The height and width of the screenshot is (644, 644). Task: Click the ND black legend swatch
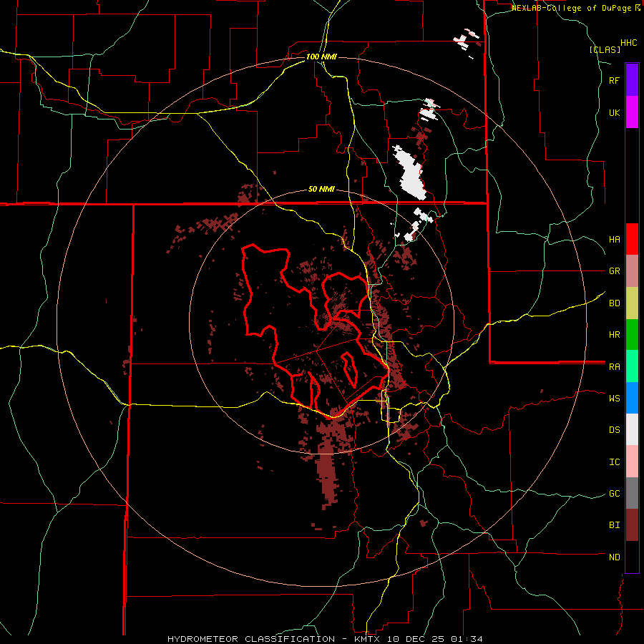[x=632, y=557]
